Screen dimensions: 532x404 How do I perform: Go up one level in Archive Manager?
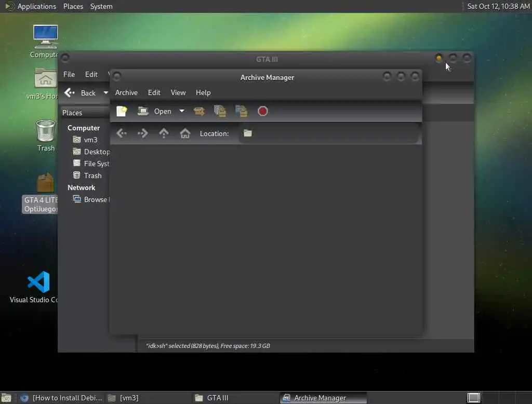164,133
